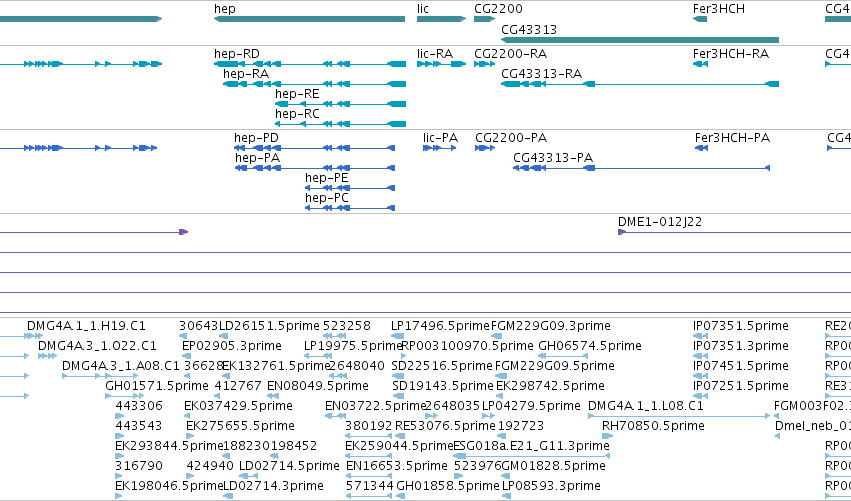
Task: Select EST RH70850.5prime
Action: pyautogui.click(x=608, y=436)
